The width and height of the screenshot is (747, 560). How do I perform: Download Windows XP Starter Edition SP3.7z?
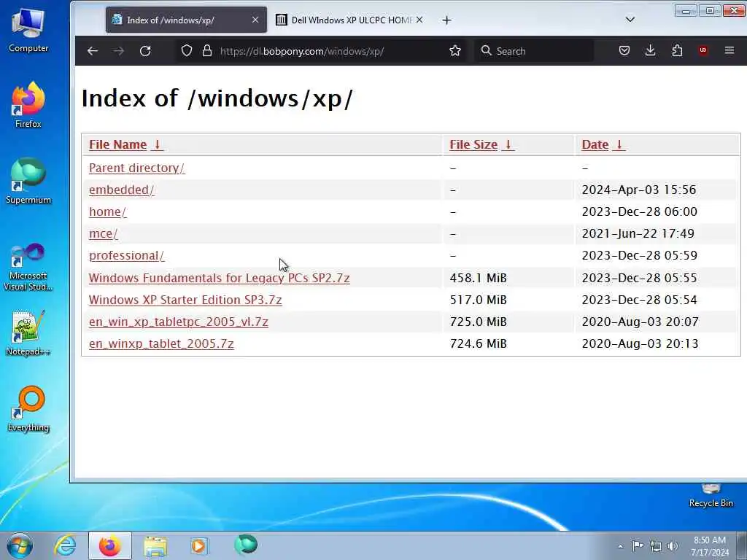click(x=185, y=300)
